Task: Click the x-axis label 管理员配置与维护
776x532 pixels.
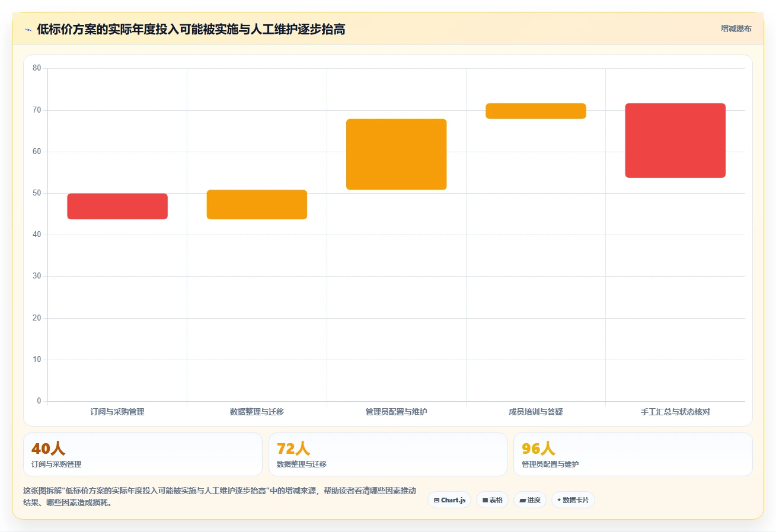Action: pos(396,412)
